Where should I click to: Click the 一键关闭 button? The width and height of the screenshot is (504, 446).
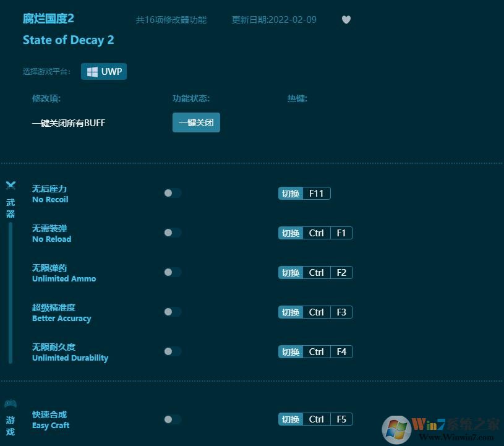(x=196, y=122)
